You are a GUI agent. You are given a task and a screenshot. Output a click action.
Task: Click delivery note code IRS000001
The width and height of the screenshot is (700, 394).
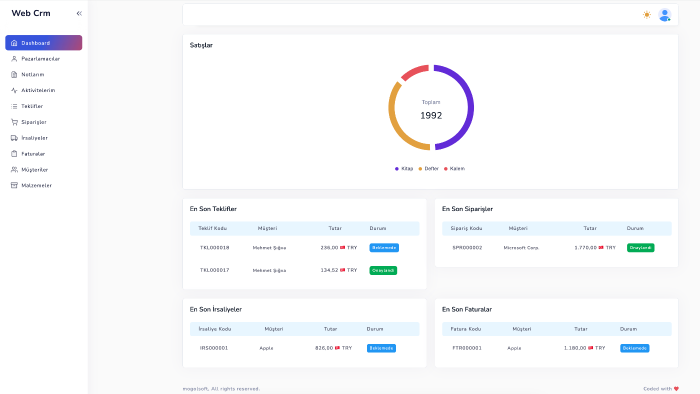click(214, 348)
